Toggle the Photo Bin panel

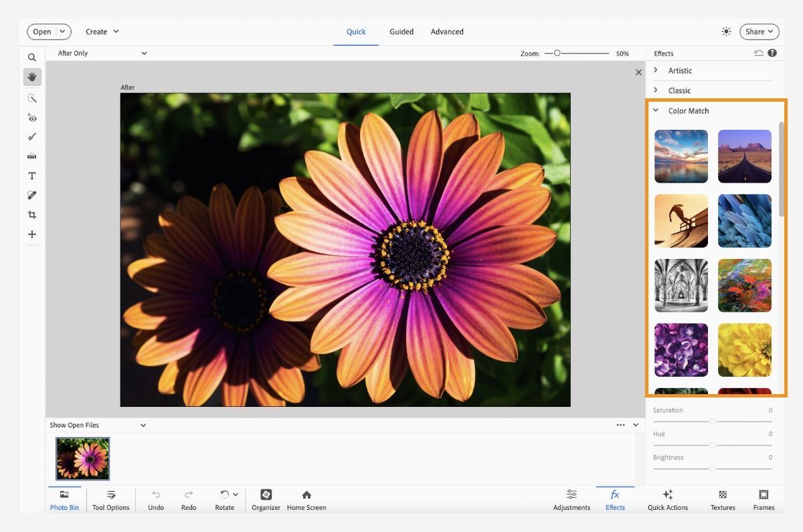coord(64,499)
